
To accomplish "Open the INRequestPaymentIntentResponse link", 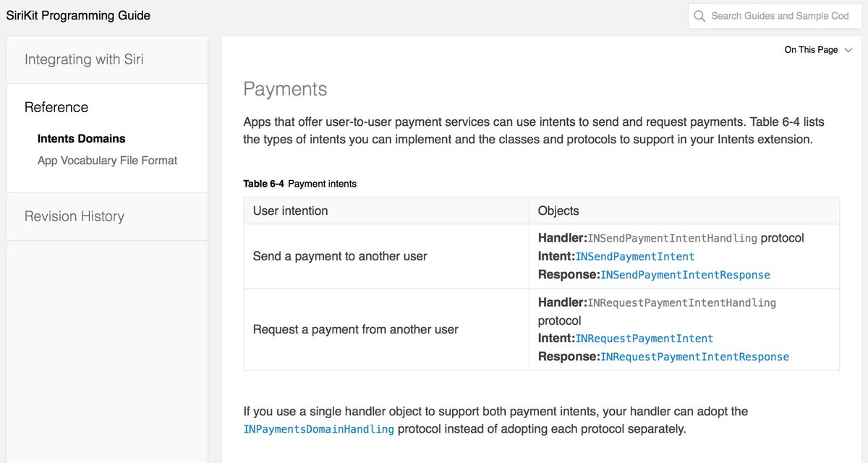I will pos(695,357).
